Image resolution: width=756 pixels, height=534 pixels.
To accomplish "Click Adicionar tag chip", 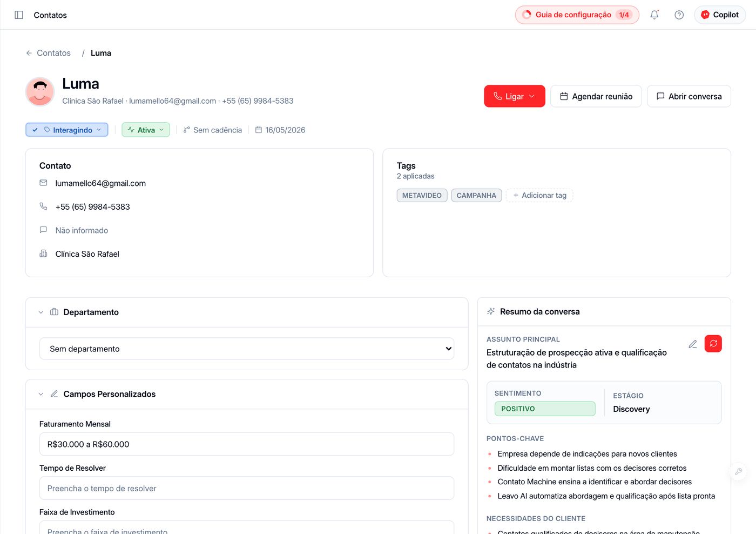I will (539, 195).
